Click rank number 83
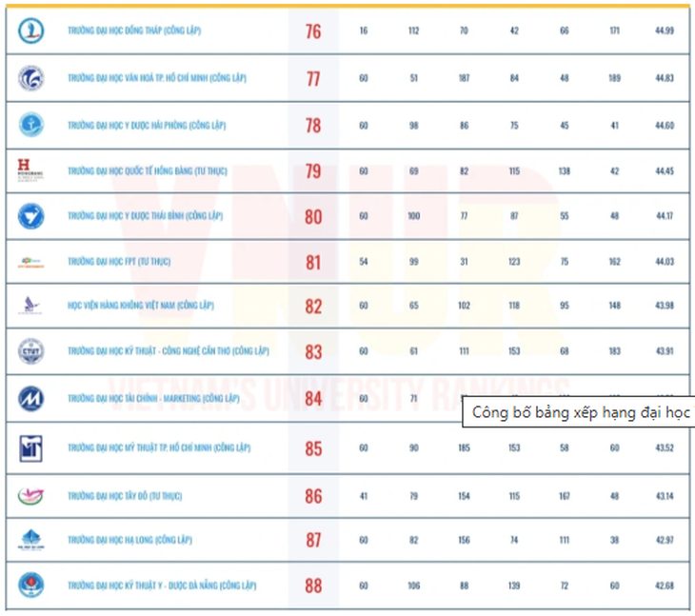695x616 pixels. point(313,352)
